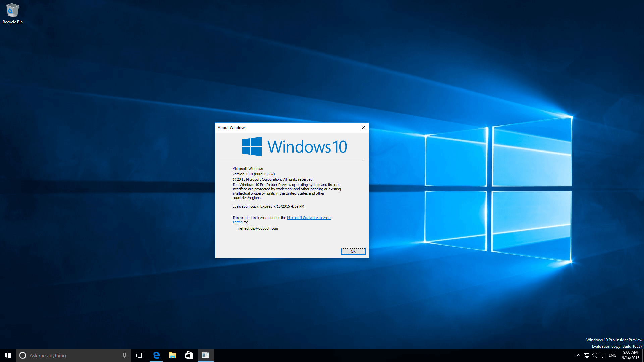Open Store app from taskbar
644x362 pixels.
coord(189,355)
